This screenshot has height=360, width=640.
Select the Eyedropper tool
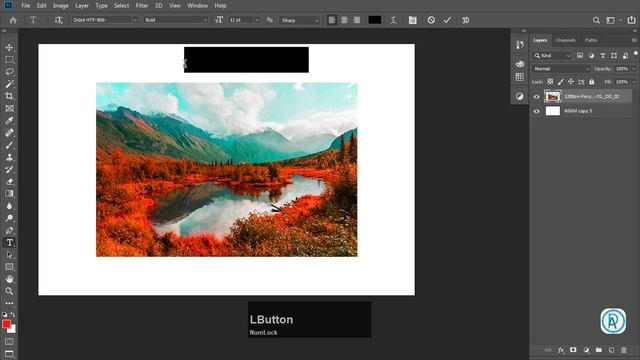point(9,121)
